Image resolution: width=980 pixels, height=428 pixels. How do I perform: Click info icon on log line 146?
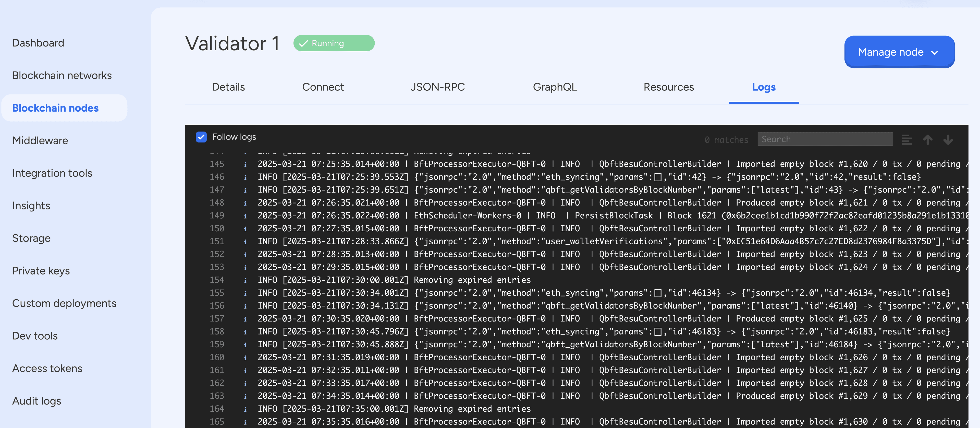click(245, 177)
